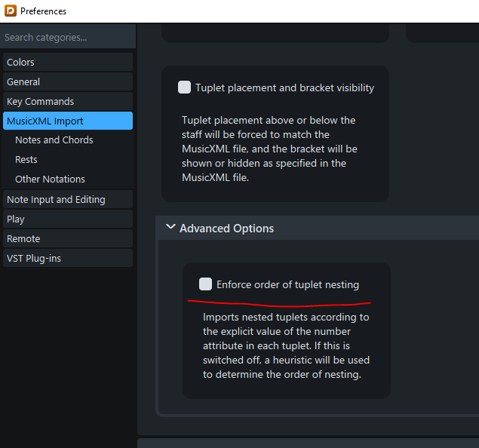Go to Notes and Chords subsection
This screenshot has width=479, height=448.
[x=54, y=140]
